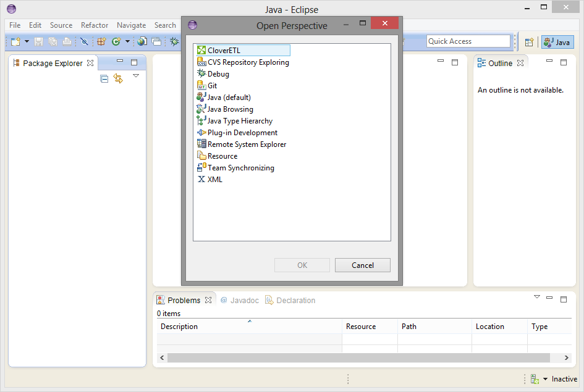Select CVS Repository Exploring perspective
Viewport: 584px width, 392px height.
pyautogui.click(x=243, y=62)
